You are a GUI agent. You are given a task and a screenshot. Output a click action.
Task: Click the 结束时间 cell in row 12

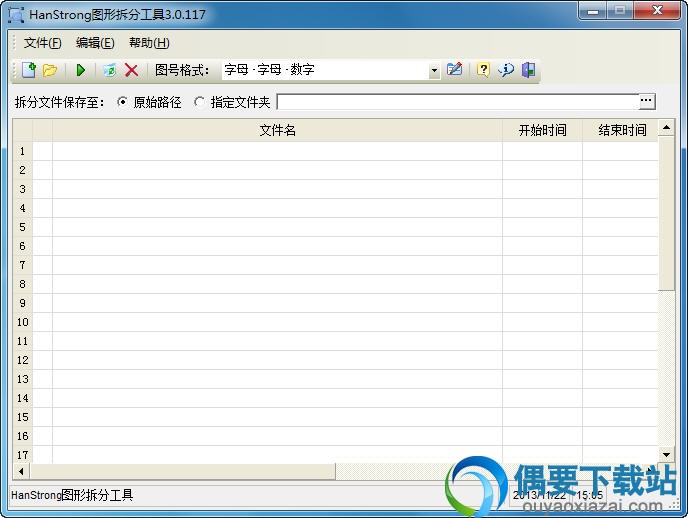click(620, 360)
